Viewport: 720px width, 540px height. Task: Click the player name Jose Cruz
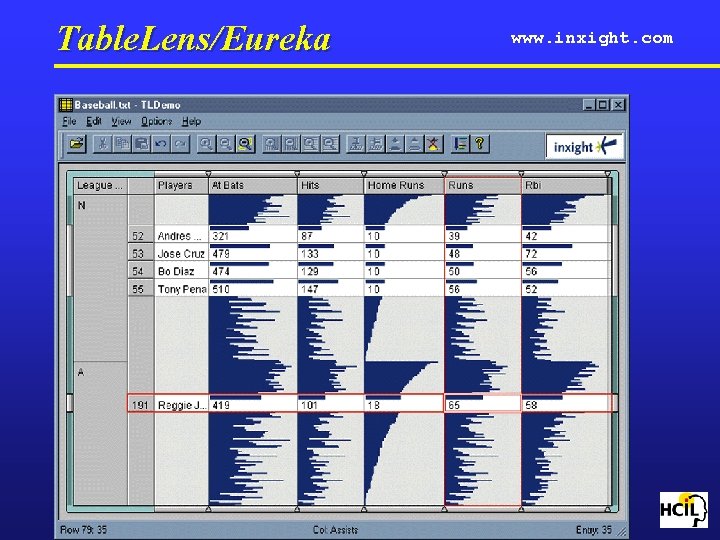[181, 254]
